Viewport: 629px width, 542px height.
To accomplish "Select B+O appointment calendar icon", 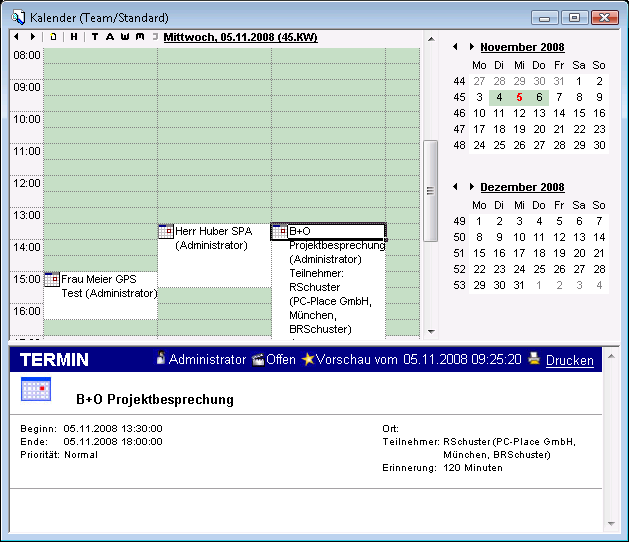I will coord(280,231).
